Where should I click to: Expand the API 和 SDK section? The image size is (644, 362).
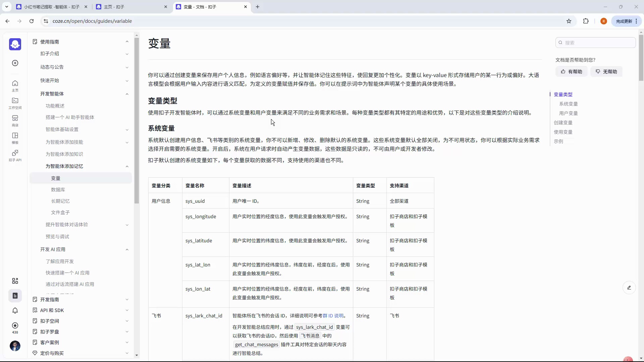[127, 310]
